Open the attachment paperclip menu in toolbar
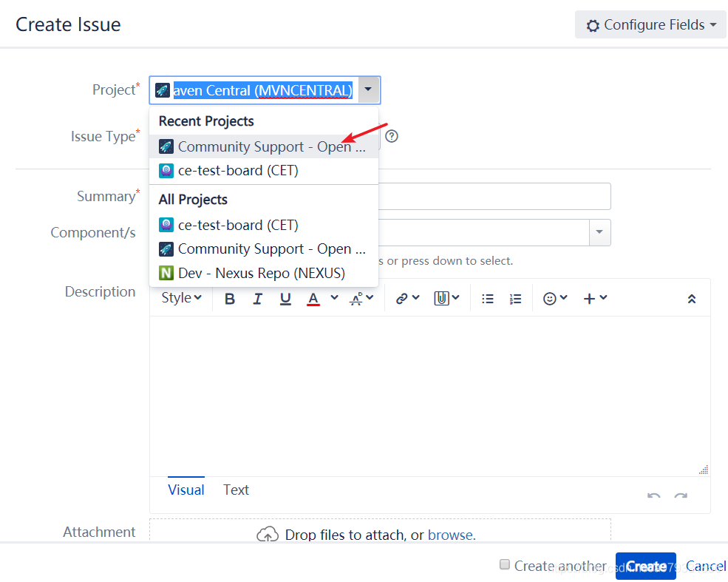The image size is (728, 582). click(446, 298)
